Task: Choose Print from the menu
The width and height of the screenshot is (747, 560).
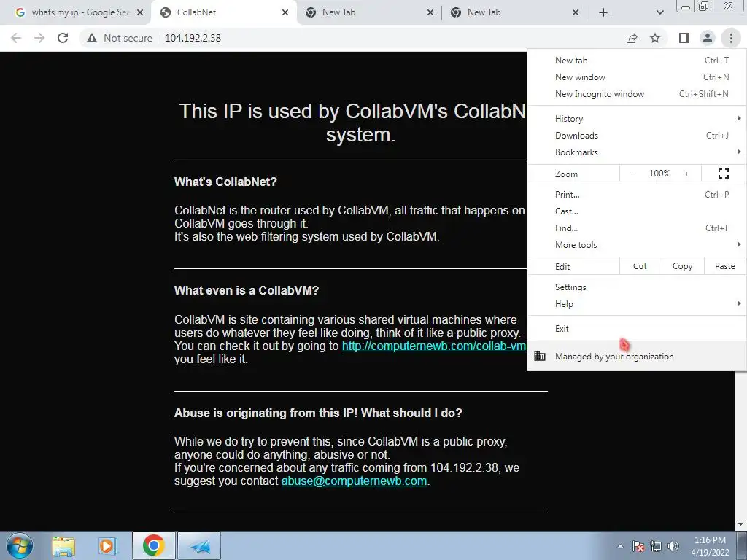Action: pos(637,194)
